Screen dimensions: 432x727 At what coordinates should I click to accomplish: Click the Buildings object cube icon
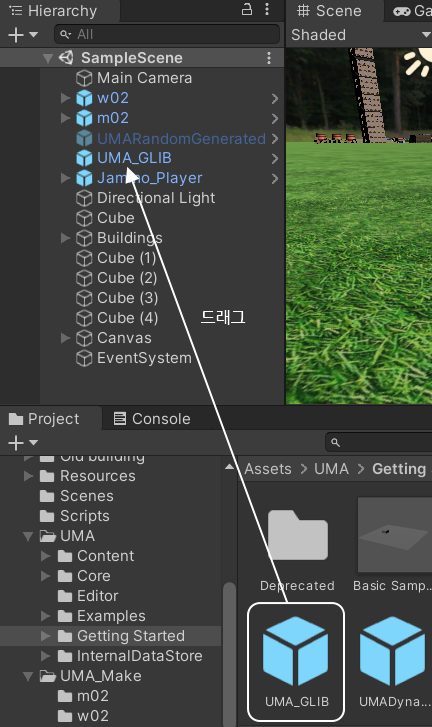84,238
